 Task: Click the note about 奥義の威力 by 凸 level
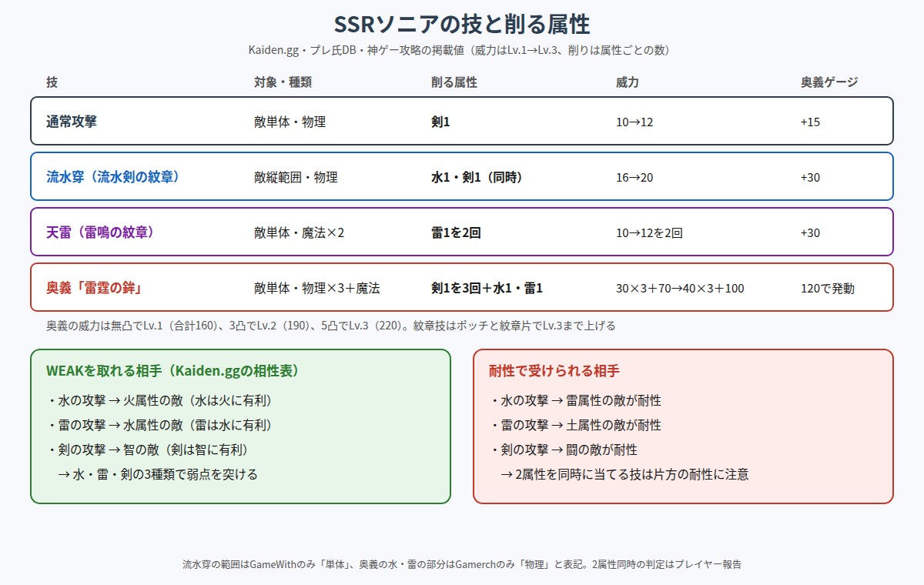[331, 326]
